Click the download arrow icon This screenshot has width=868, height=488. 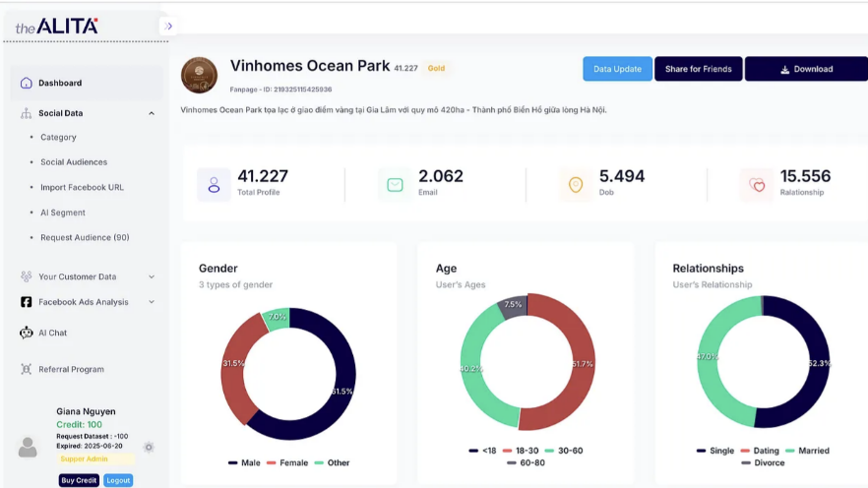pos(785,70)
